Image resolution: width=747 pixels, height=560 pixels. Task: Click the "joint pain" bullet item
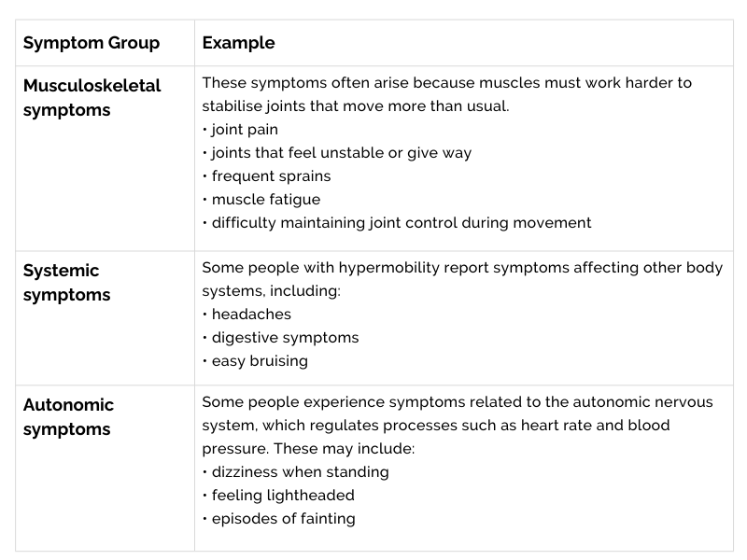[x=244, y=130]
